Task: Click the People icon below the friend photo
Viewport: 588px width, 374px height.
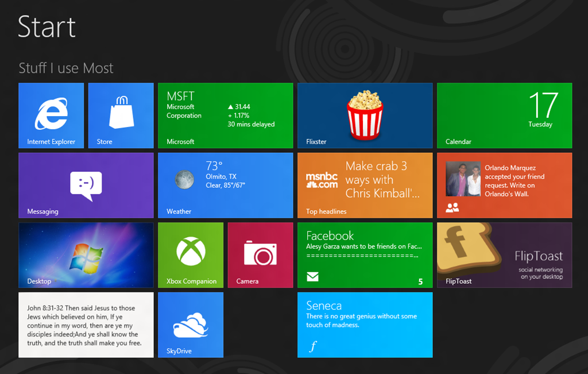Action: pos(452,207)
